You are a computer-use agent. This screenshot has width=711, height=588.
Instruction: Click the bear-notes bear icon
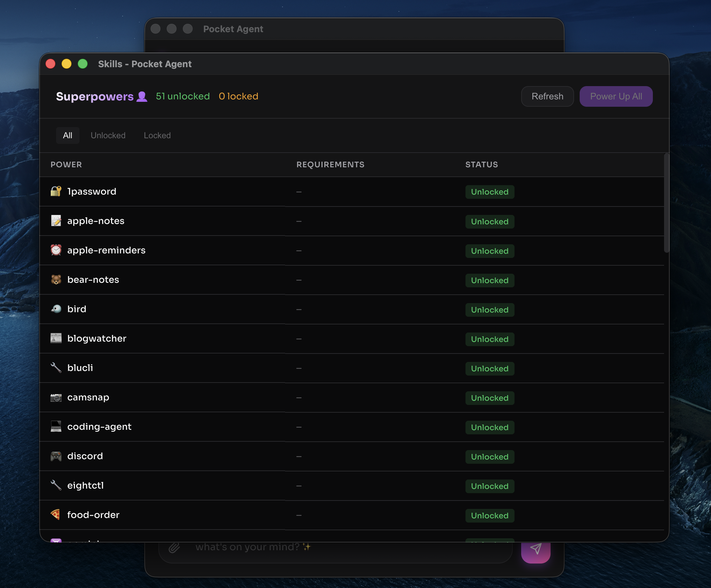coord(56,280)
